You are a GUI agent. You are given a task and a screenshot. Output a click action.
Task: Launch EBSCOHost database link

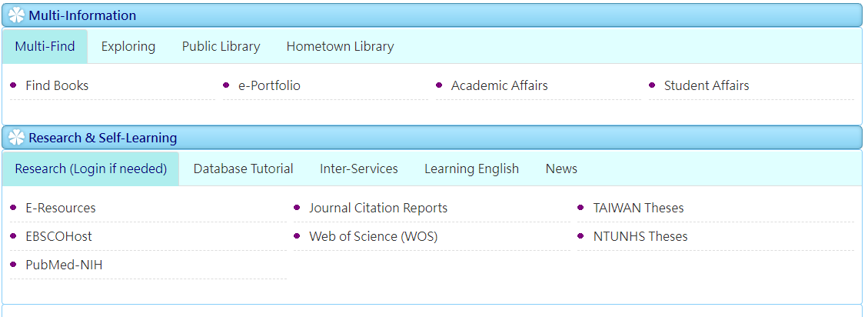click(58, 237)
